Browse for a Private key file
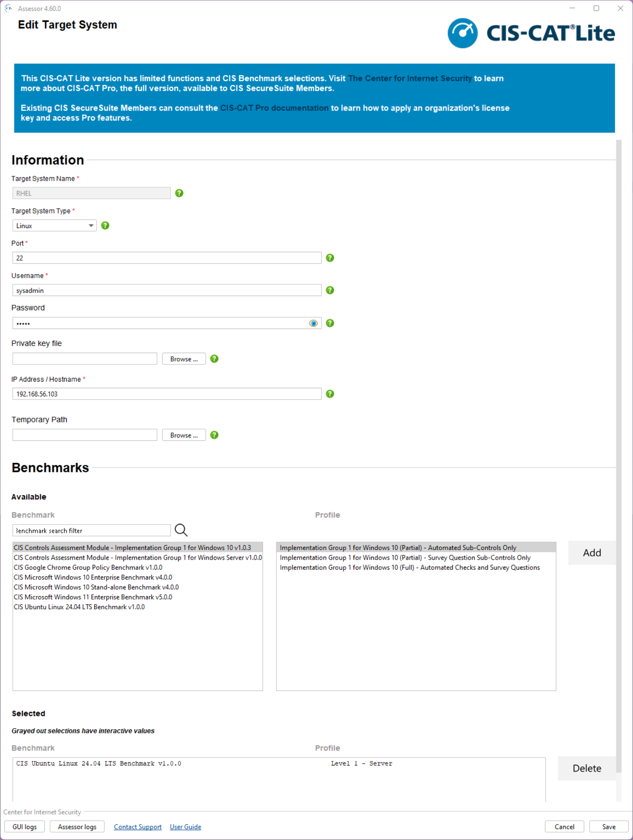 (184, 359)
